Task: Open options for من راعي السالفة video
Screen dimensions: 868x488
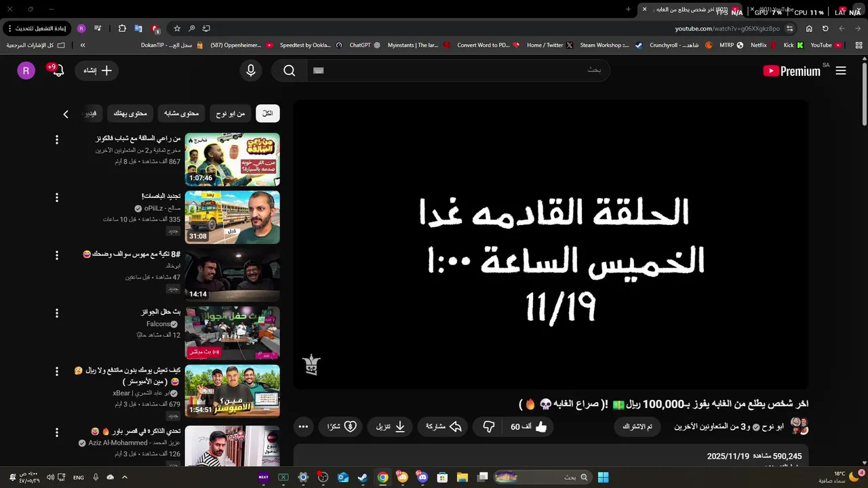Action: click(x=57, y=140)
